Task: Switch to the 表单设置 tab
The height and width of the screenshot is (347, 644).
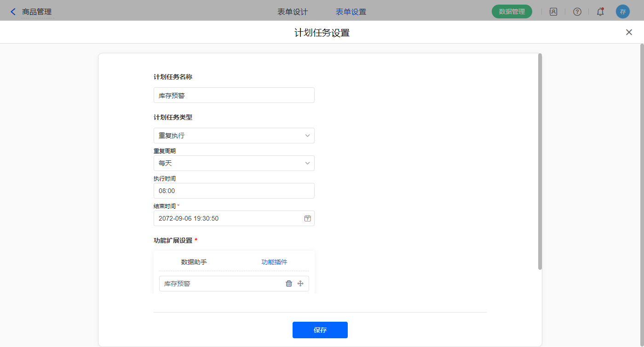Action: coord(351,12)
